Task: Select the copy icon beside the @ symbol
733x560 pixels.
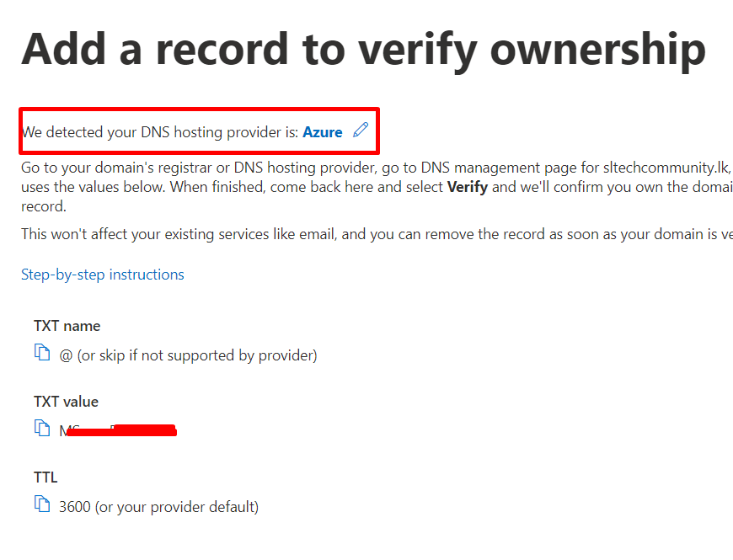Action: [x=43, y=353]
